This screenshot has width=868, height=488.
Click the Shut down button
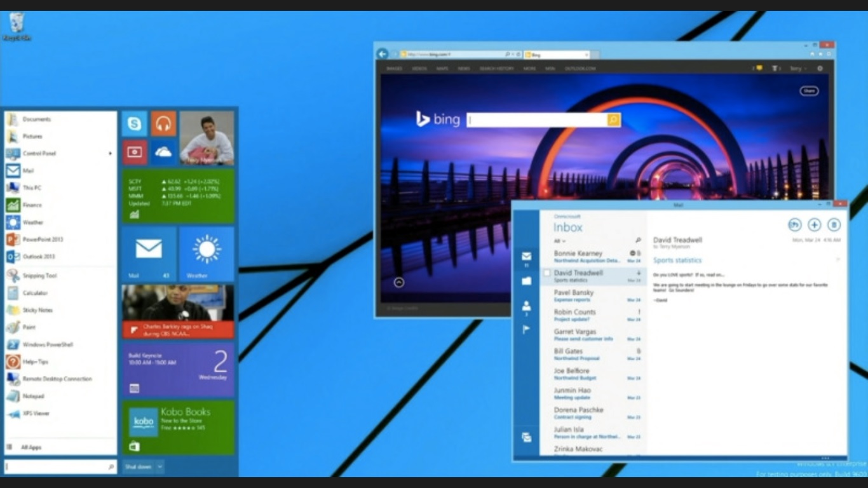tap(138, 466)
